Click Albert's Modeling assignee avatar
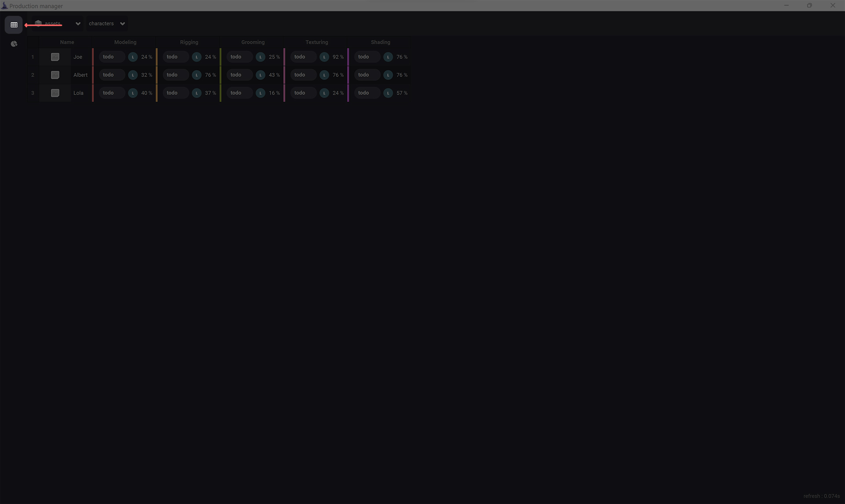Viewport: 845px width, 504px height. coord(133,75)
